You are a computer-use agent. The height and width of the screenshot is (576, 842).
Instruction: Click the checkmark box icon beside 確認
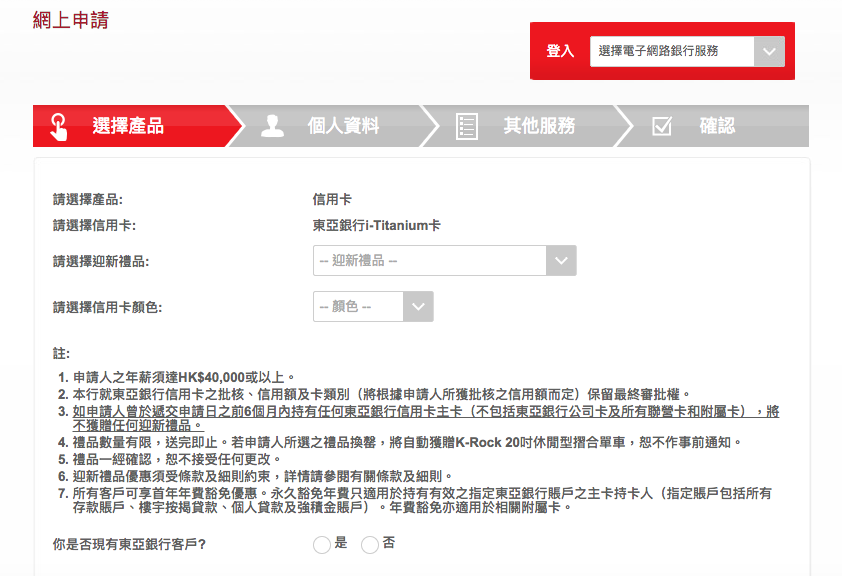(661, 126)
